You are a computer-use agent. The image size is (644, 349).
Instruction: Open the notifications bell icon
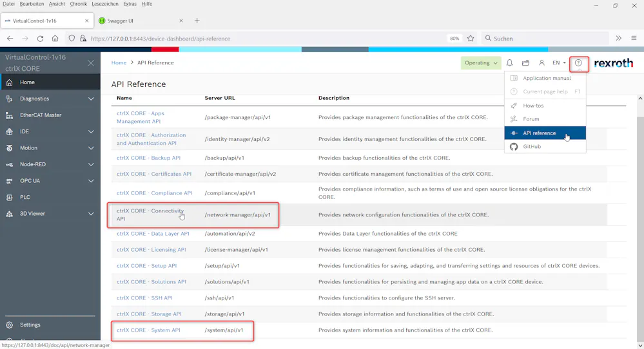[x=509, y=63]
